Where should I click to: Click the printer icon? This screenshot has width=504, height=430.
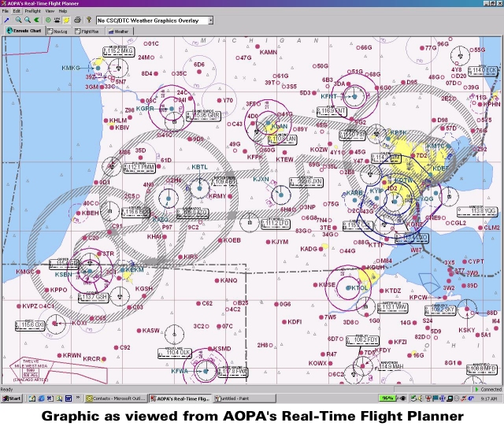(77, 20)
